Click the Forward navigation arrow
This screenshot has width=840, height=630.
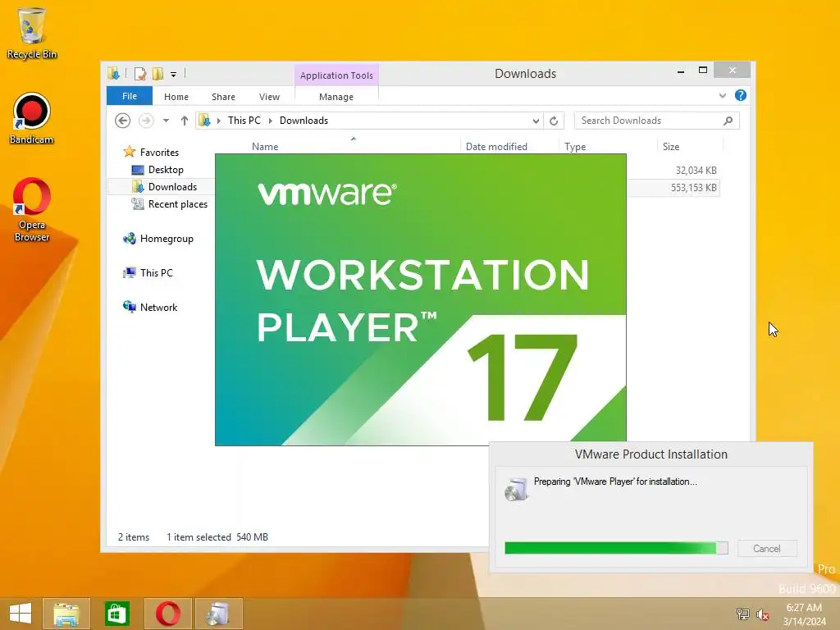click(x=146, y=121)
